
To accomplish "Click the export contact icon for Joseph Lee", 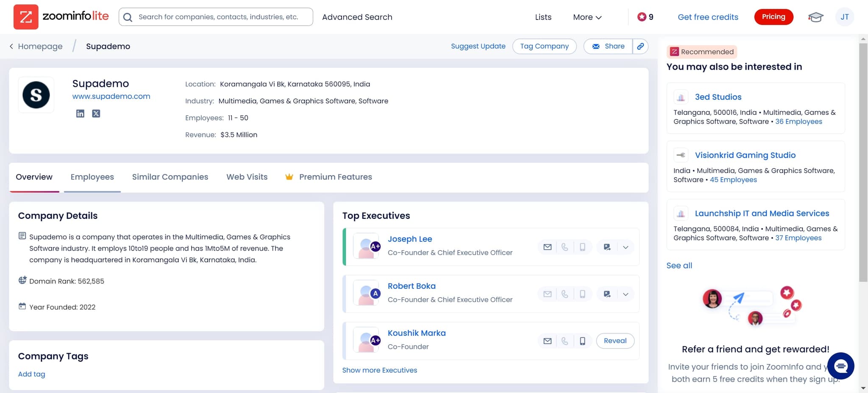I will [x=606, y=247].
